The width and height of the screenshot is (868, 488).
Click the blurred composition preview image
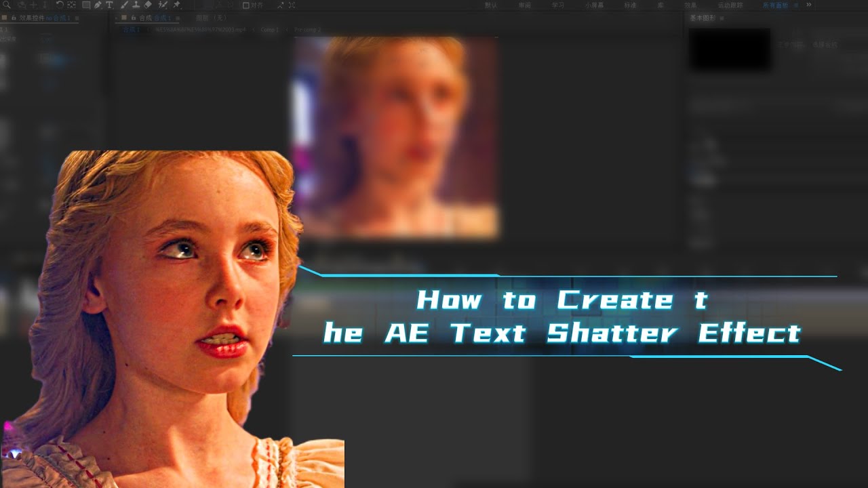click(397, 136)
